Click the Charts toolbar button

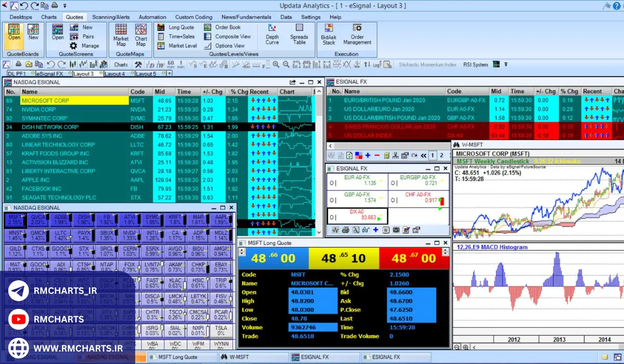coord(121,65)
